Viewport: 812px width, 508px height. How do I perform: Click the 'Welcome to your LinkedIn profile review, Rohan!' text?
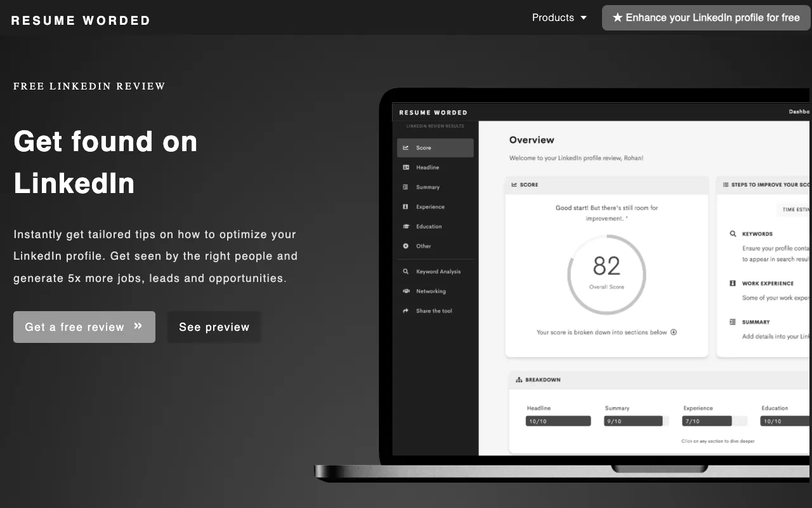point(576,158)
